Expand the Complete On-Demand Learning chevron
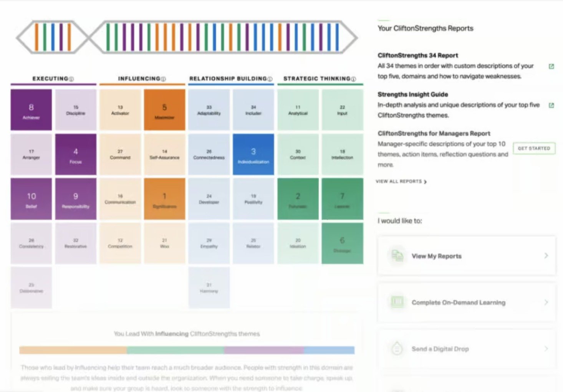Viewport: 563px width, 392px height. pos(546,302)
